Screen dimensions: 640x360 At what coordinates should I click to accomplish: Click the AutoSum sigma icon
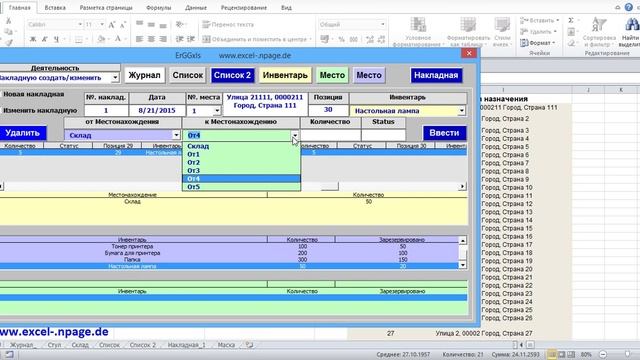click(571, 20)
